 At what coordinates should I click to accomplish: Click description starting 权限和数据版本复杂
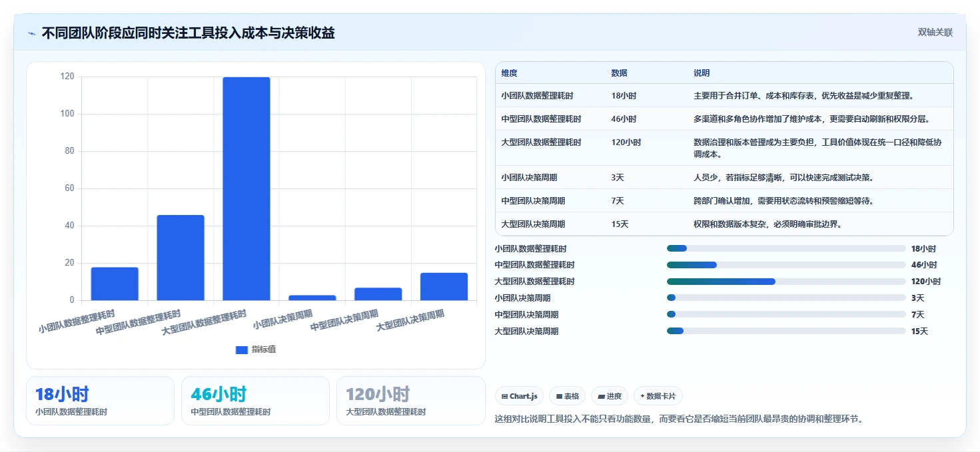pos(768,224)
